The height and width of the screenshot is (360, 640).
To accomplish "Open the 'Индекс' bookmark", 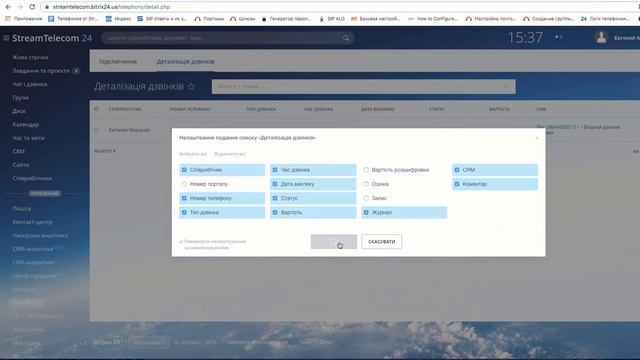I will pos(118,19).
